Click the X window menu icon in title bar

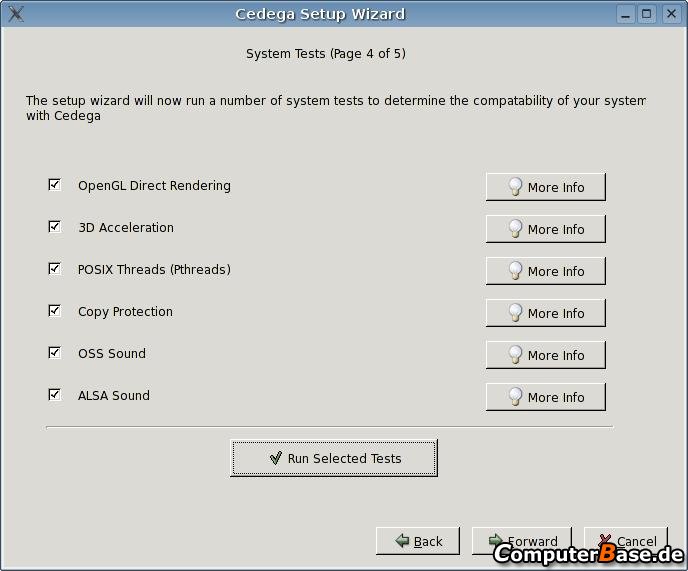click(16, 14)
